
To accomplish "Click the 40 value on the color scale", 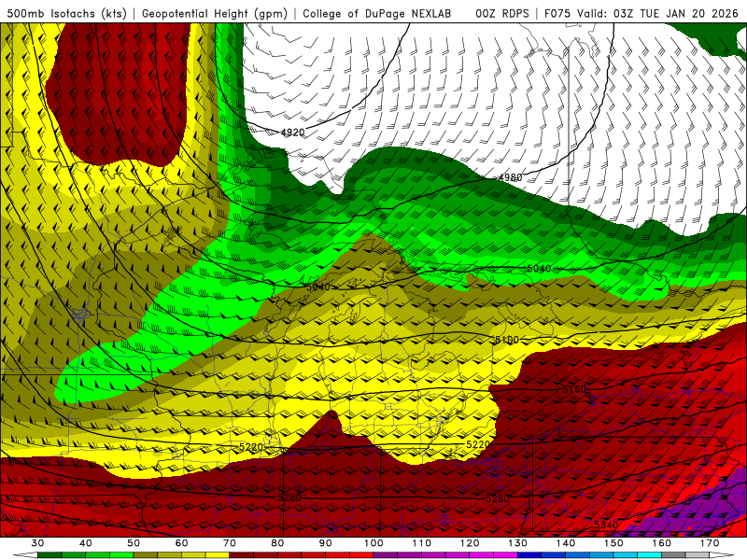I will [x=86, y=543].
